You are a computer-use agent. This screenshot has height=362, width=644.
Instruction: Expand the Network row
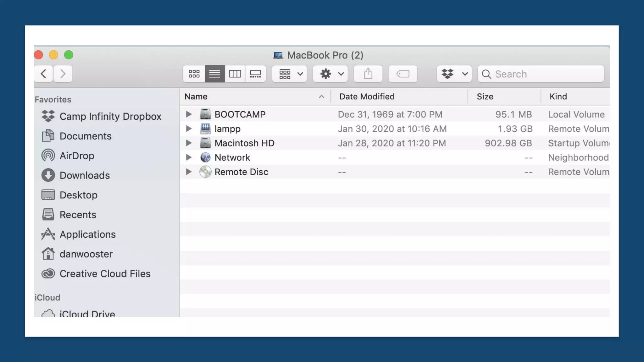(x=189, y=157)
